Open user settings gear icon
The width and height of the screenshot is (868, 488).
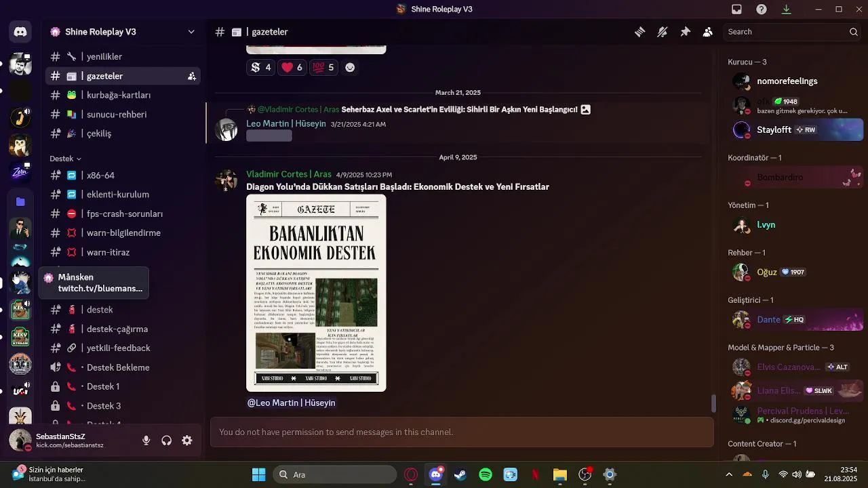187,441
